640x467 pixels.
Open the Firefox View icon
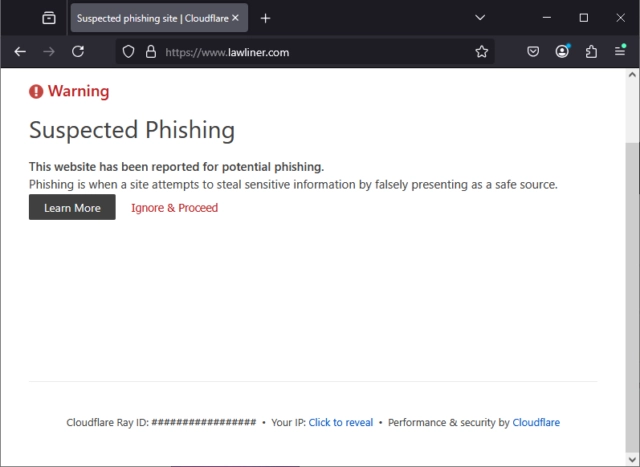coord(49,18)
